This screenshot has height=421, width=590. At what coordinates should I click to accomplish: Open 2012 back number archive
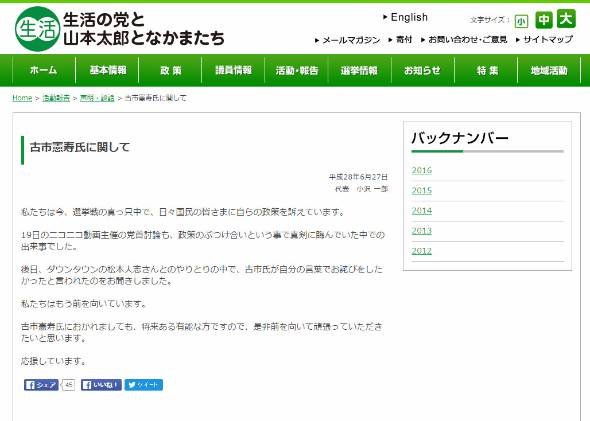pos(421,251)
